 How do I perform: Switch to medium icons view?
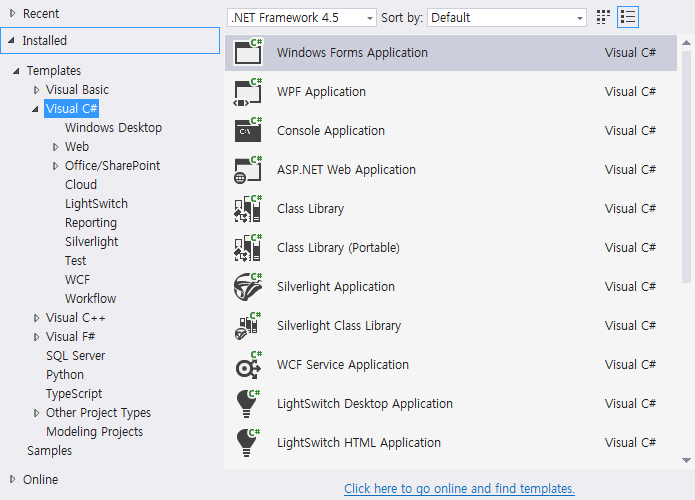(603, 17)
